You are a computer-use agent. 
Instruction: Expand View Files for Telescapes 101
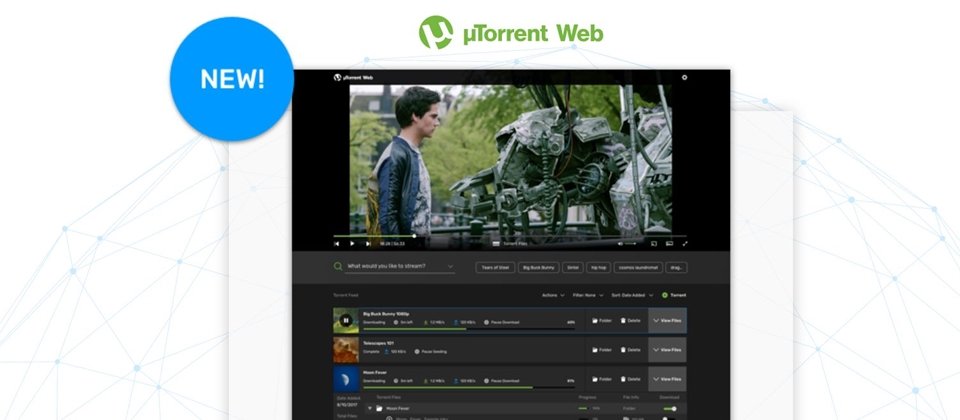click(667, 350)
